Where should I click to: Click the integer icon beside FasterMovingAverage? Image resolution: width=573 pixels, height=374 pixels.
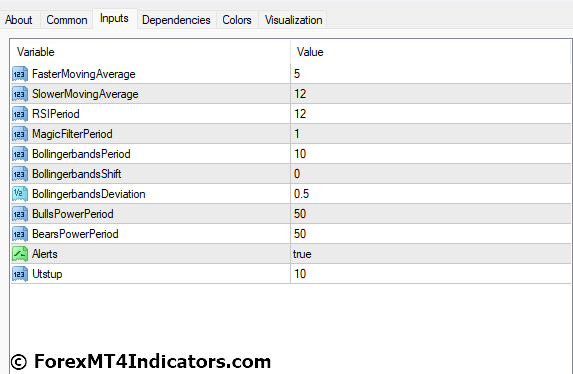tap(20, 74)
